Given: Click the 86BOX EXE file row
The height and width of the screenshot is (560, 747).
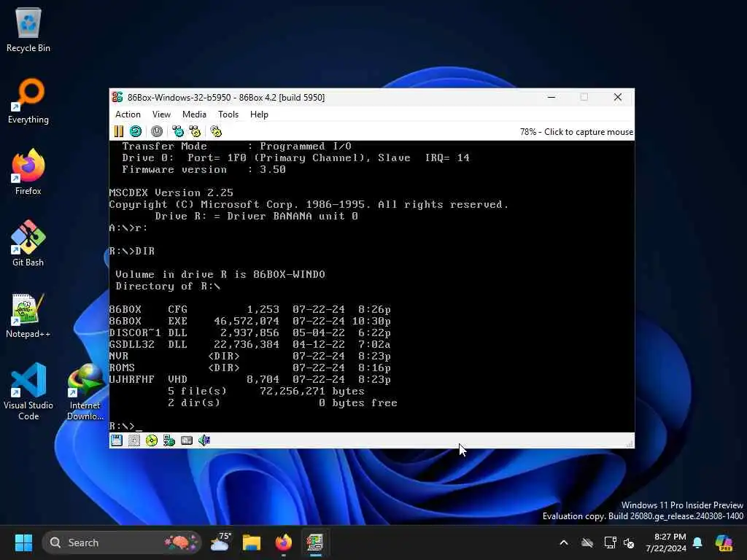Looking at the screenshot, I should [250, 322].
